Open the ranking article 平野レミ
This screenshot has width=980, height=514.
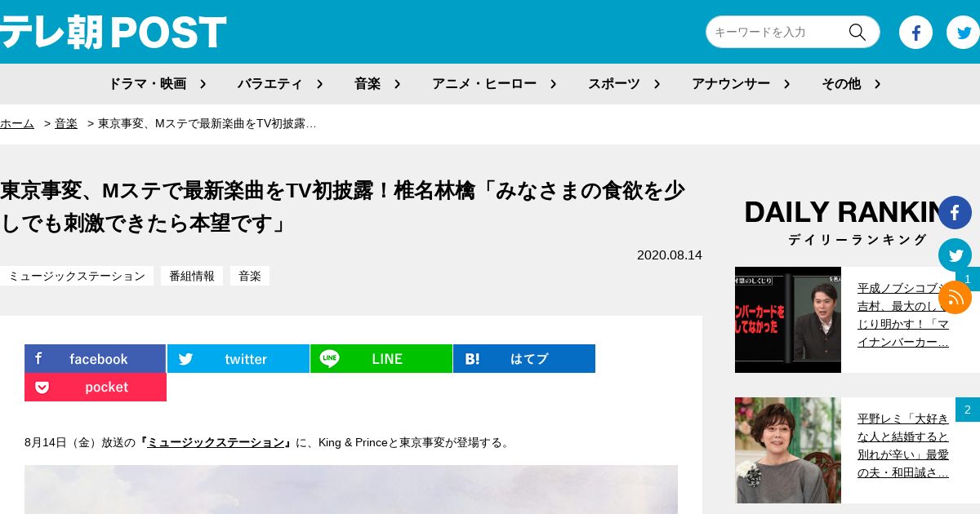[903, 445]
